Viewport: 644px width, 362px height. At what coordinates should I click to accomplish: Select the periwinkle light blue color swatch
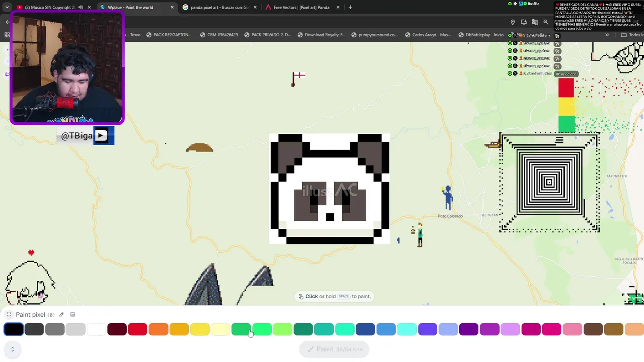(x=448, y=329)
